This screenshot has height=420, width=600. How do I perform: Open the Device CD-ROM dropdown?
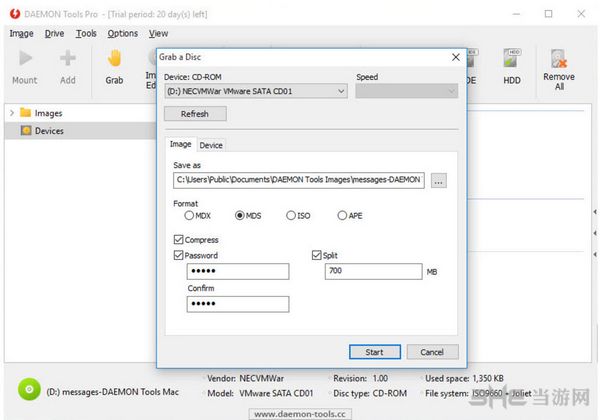point(256,91)
